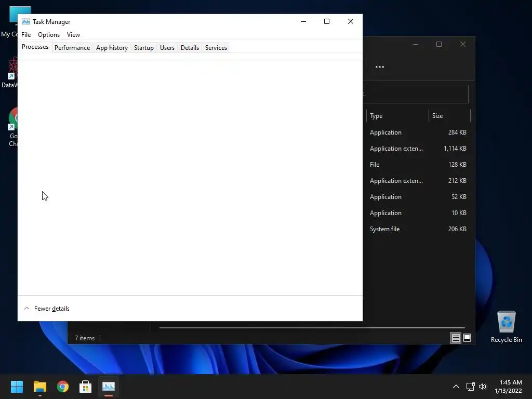Switch to the App history tab
The height and width of the screenshot is (399, 532).
112,47
